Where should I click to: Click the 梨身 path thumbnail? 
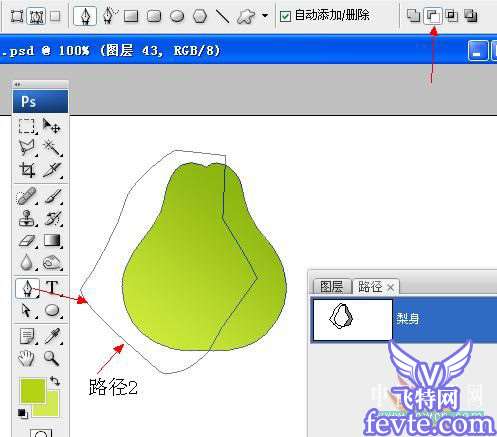(353, 319)
